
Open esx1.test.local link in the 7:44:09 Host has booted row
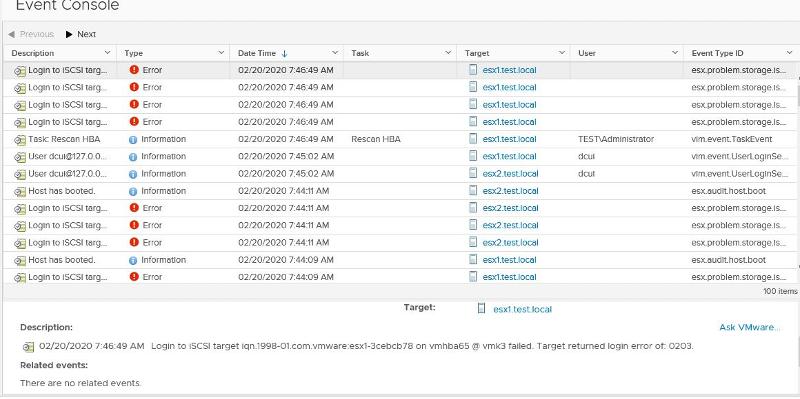click(509, 260)
